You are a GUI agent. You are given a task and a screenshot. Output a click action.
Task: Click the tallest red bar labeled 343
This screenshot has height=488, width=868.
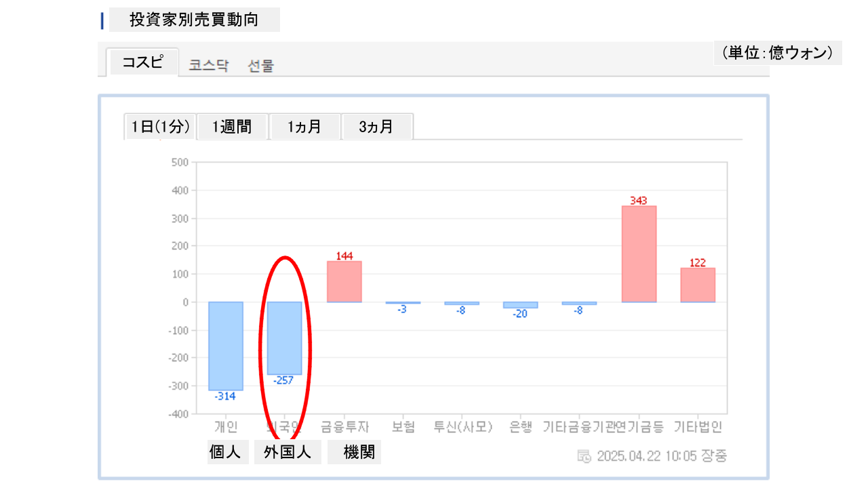coord(639,253)
